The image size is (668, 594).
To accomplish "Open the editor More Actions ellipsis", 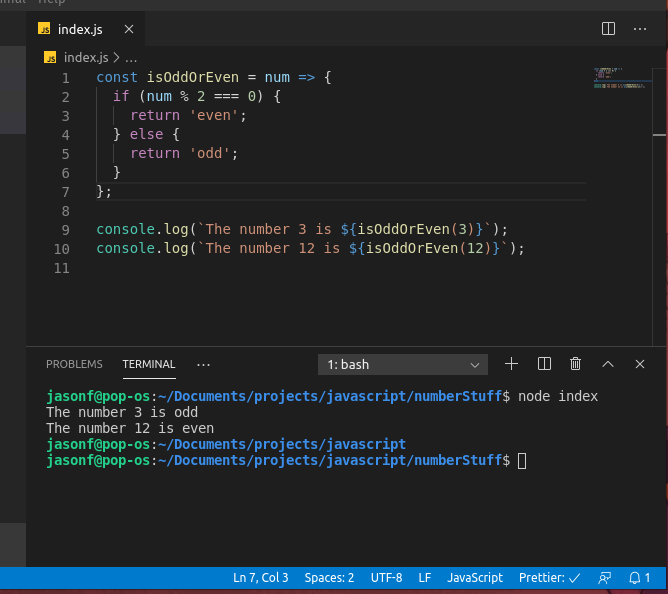I will point(640,29).
